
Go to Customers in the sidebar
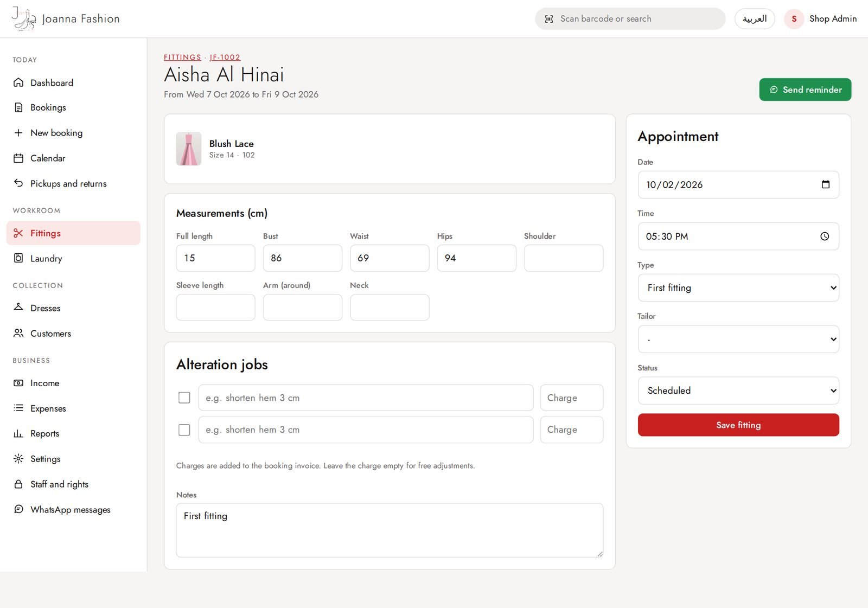coord(73,333)
